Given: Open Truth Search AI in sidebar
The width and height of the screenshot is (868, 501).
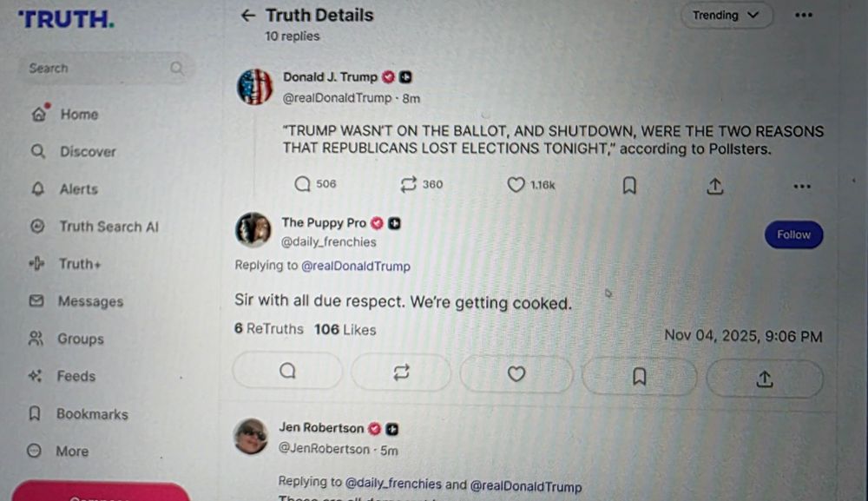Looking at the screenshot, I should pyautogui.click(x=108, y=227).
